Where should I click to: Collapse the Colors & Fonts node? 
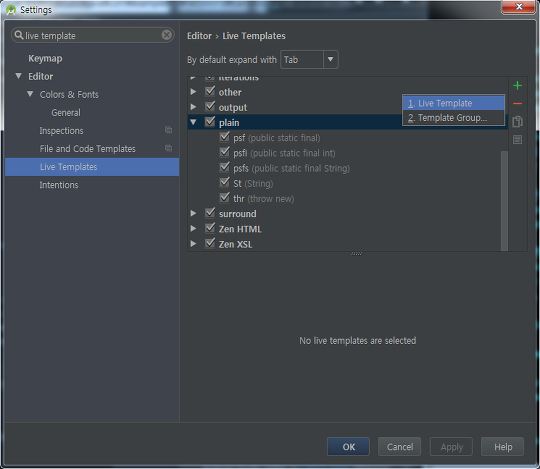point(30,94)
